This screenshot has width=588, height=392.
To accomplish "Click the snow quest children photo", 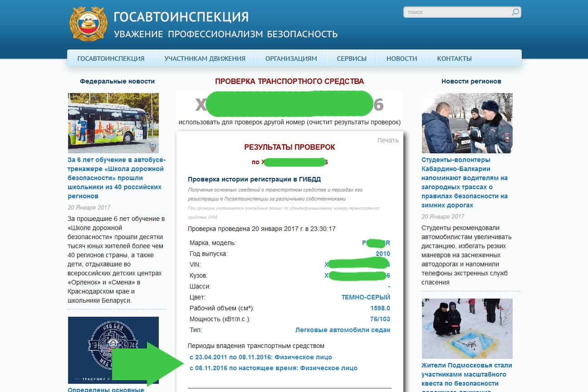I will pyautogui.click(x=467, y=328).
